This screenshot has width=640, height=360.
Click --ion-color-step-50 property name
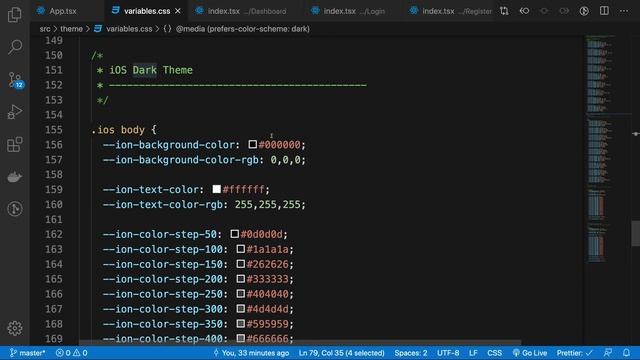click(x=160, y=234)
